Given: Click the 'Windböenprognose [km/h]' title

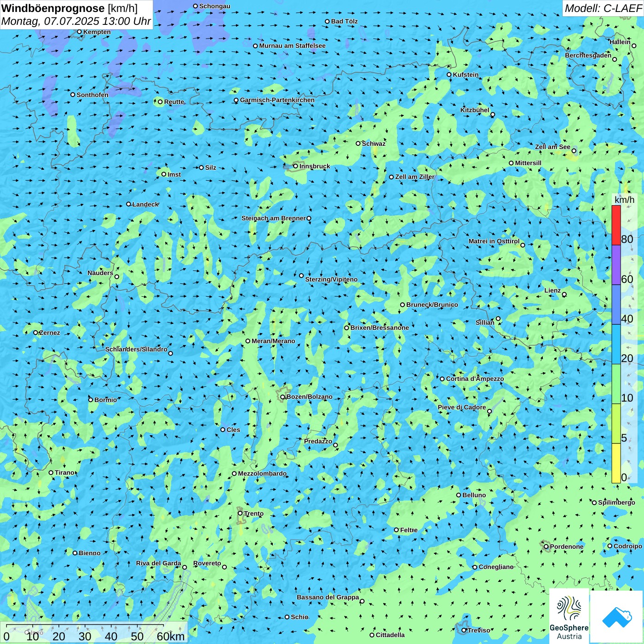Looking at the screenshot, I should point(70,8).
